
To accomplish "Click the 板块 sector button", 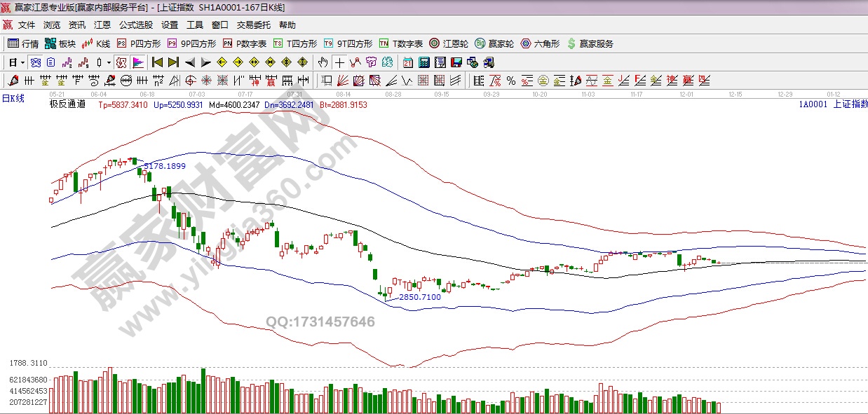I will (60, 43).
